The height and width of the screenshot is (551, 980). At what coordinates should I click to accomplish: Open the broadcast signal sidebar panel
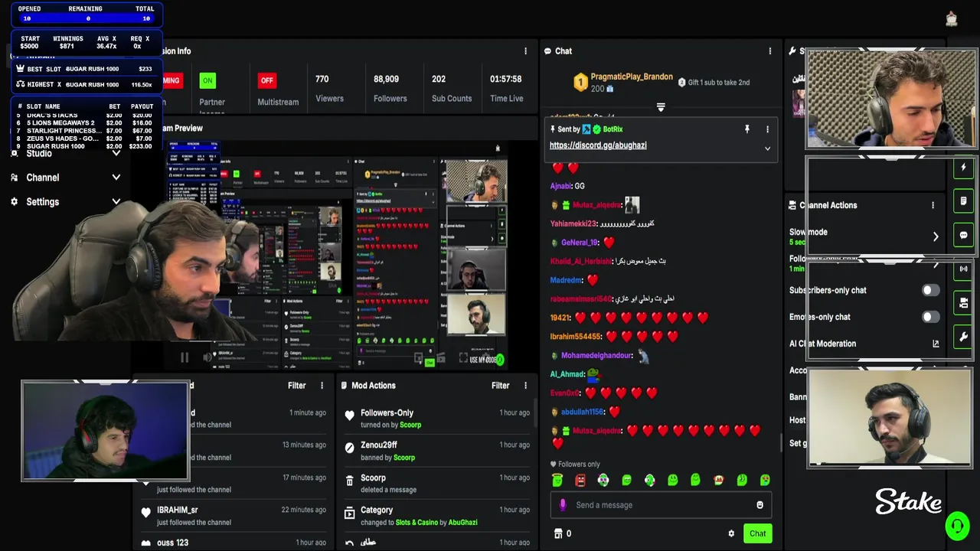[963, 269]
